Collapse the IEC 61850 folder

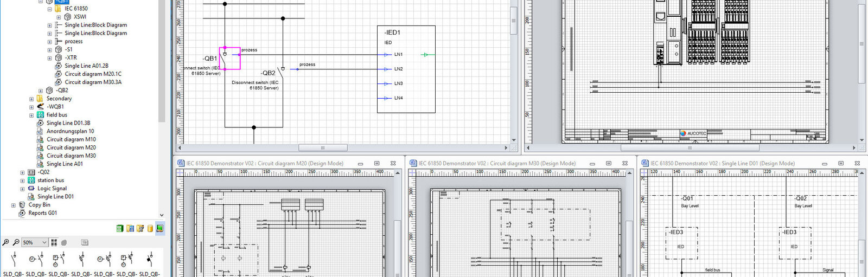(50, 9)
